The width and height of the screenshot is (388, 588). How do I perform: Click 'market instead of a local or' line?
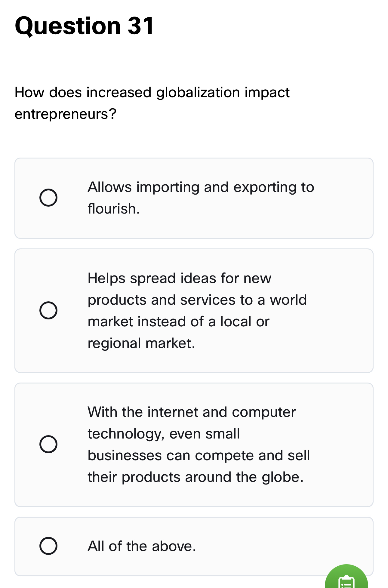[178, 322]
